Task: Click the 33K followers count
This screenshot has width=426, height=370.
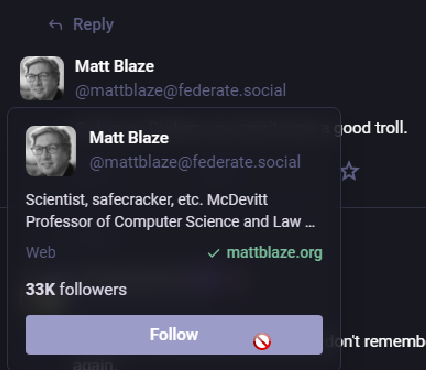Action: pyautogui.click(x=76, y=289)
